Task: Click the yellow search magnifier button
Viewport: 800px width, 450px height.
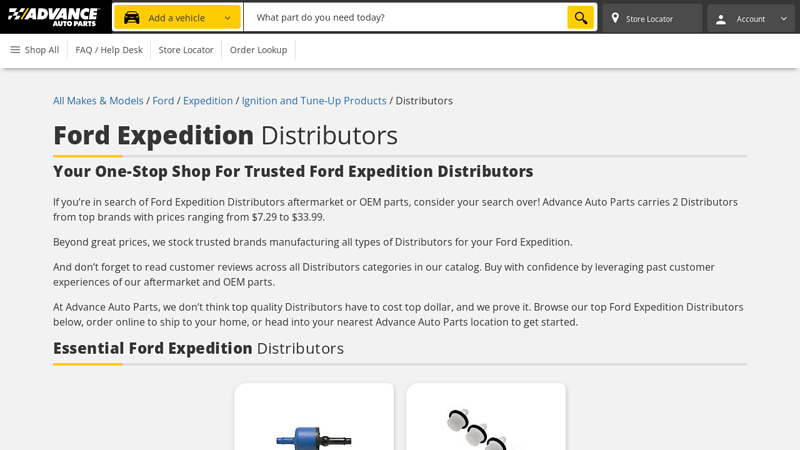Action: pyautogui.click(x=581, y=18)
